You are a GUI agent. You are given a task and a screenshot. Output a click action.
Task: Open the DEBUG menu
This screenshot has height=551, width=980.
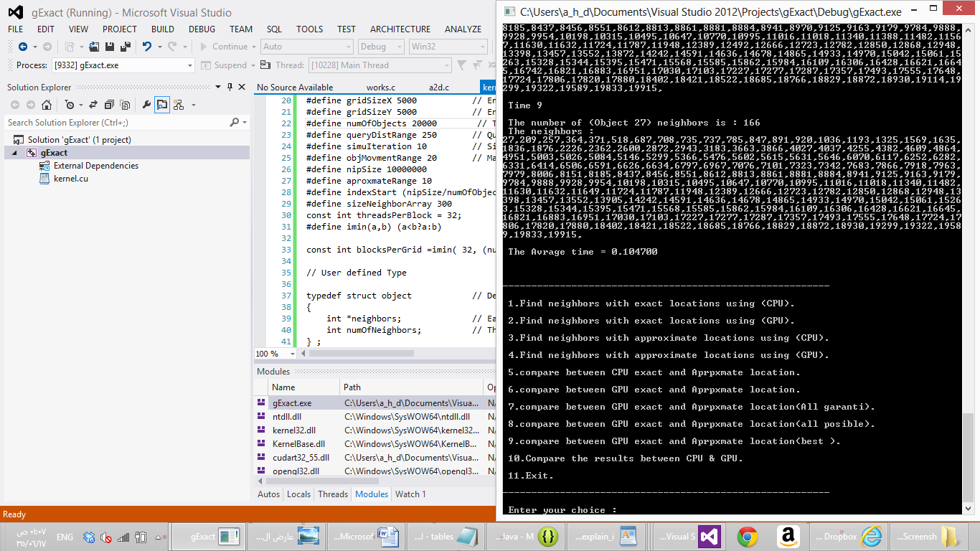[x=202, y=29]
